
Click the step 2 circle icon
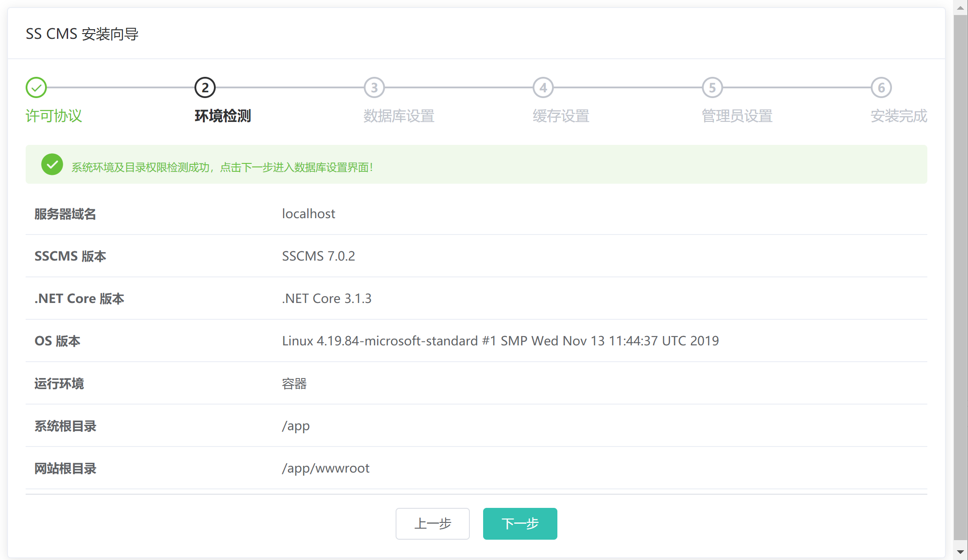pyautogui.click(x=205, y=87)
